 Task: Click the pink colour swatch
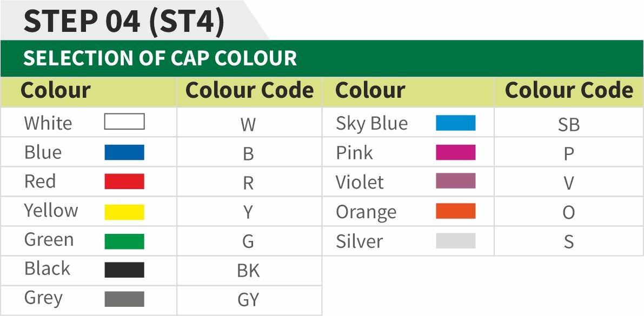click(x=456, y=152)
